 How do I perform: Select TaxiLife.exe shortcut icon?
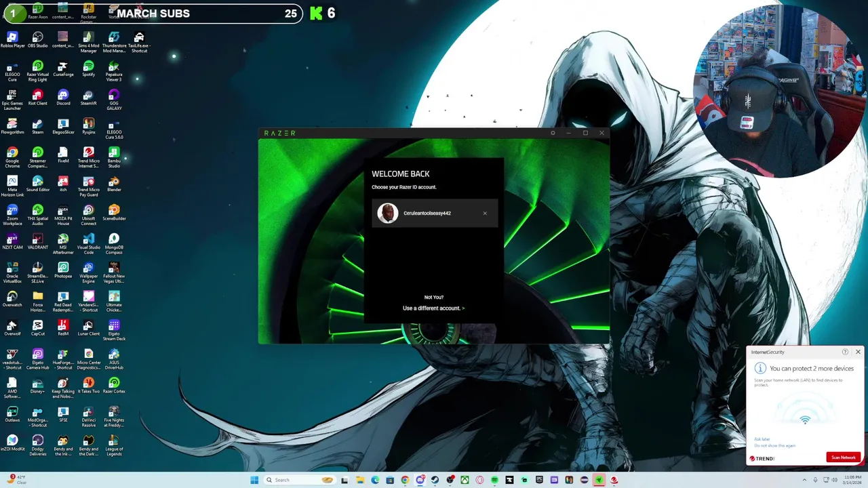pos(139,43)
